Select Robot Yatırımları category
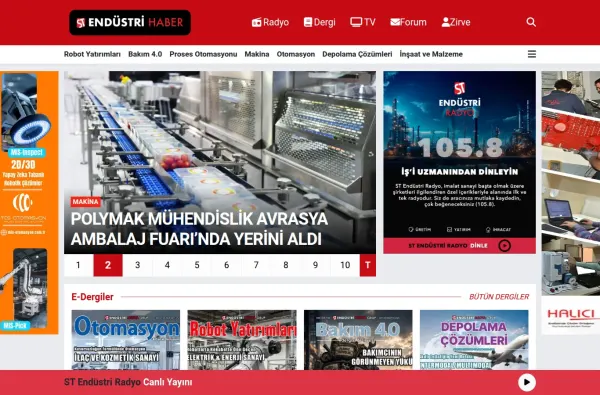 [92, 54]
